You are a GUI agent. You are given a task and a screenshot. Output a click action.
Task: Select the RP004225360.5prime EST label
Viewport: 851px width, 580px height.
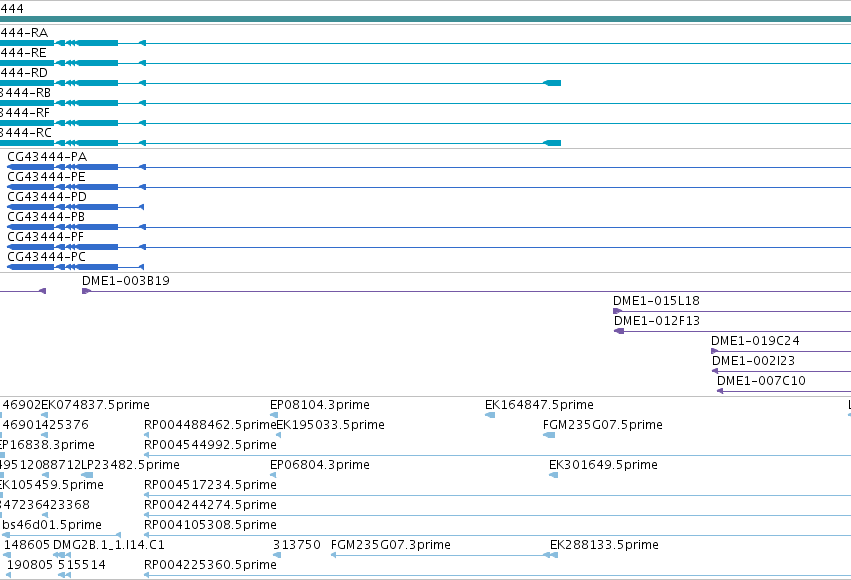tap(210, 565)
